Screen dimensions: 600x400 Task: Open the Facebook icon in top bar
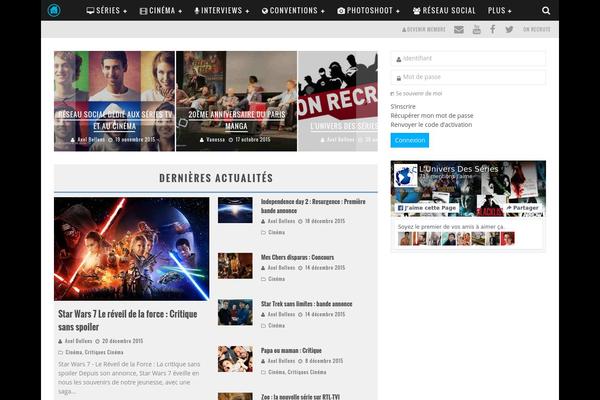[x=493, y=29]
